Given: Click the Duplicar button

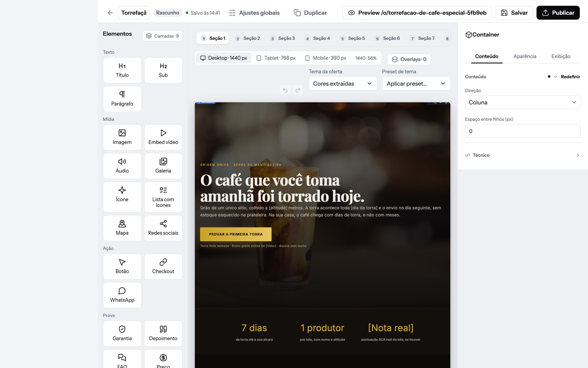Looking at the screenshot, I should coord(310,13).
